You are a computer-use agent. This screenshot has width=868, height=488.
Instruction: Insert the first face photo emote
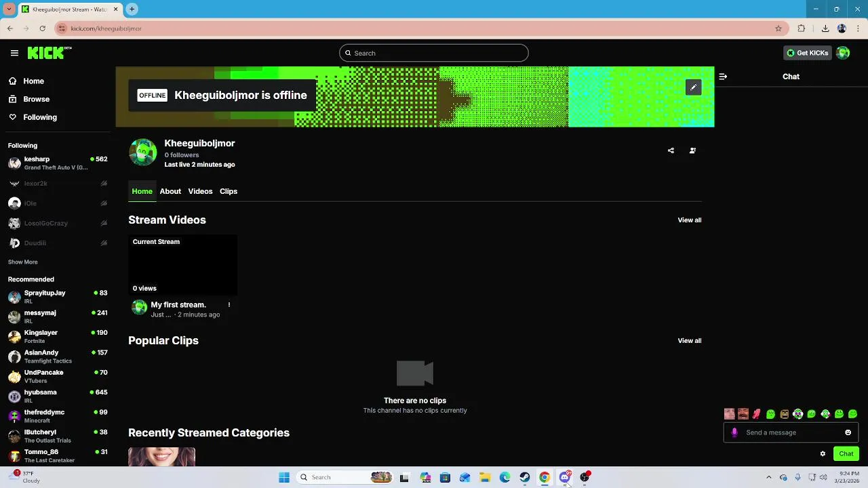click(x=730, y=414)
